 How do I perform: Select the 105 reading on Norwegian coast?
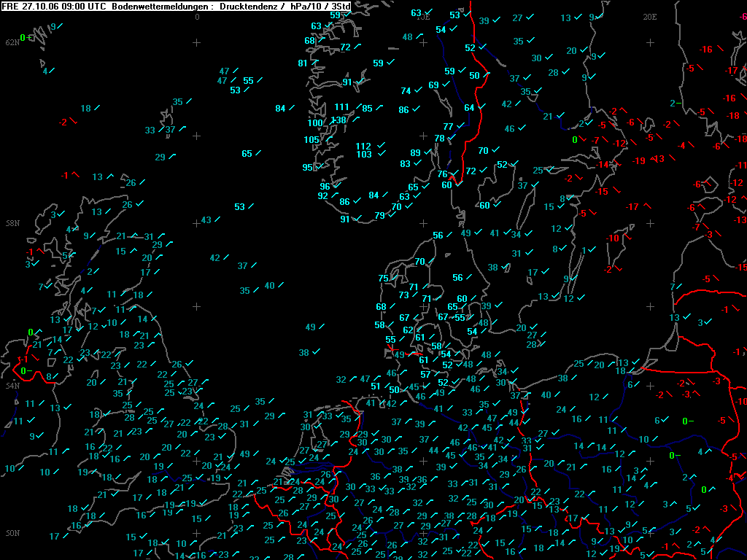[311, 140]
